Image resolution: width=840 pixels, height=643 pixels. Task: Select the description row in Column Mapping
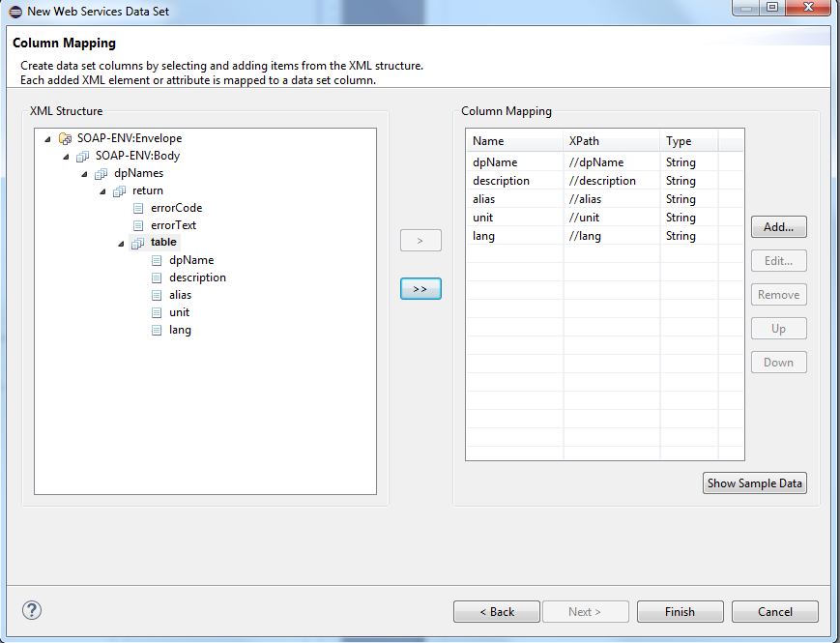pyautogui.click(x=604, y=181)
